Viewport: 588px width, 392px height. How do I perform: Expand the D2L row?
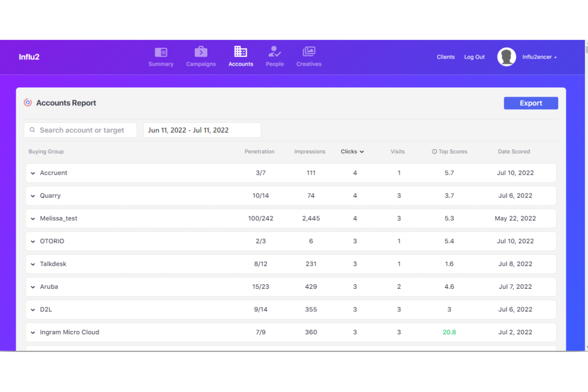tap(33, 309)
